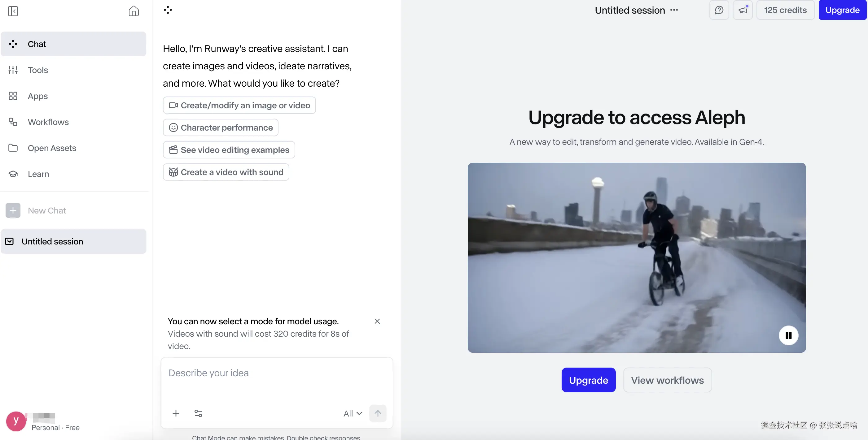
Task: Expand the All mode dropdown
Action: point(353,413)
